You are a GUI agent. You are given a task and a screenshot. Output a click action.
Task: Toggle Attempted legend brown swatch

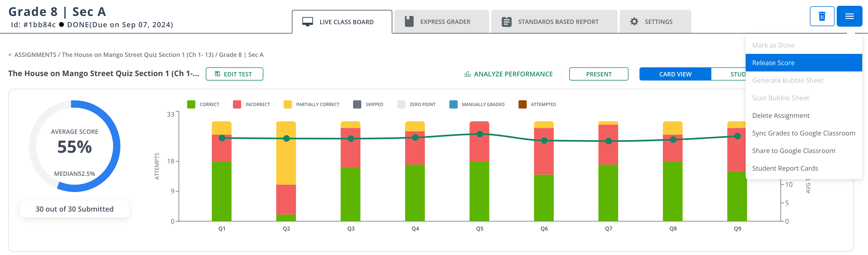point(522,104)
